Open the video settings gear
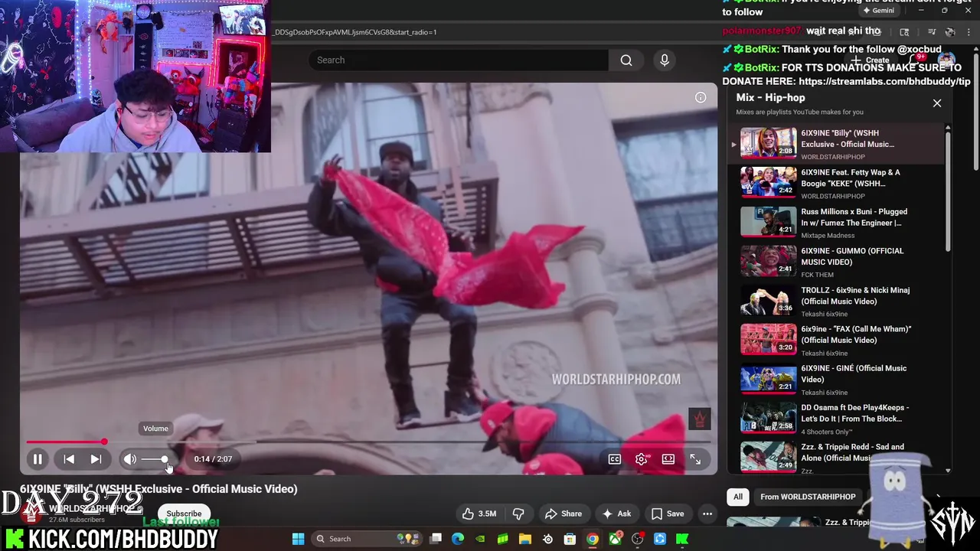The image size is (980, 551). click(642, 459)
